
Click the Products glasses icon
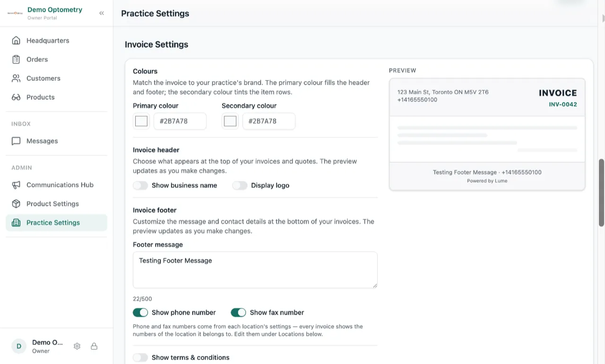(x=16, y=97)
